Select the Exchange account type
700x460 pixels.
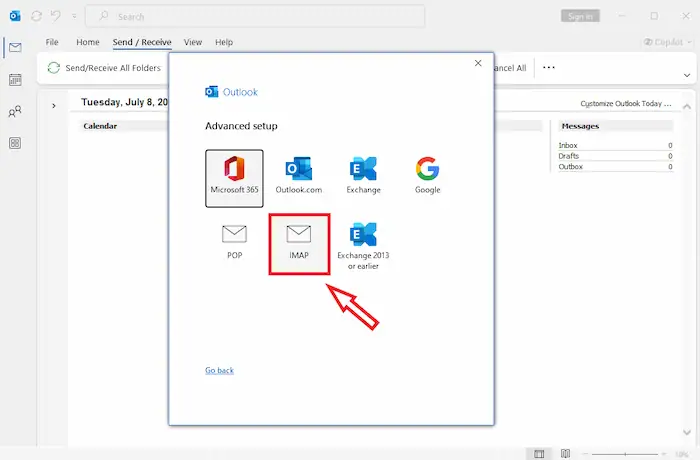pyautogui.click(x=363, y=177)
